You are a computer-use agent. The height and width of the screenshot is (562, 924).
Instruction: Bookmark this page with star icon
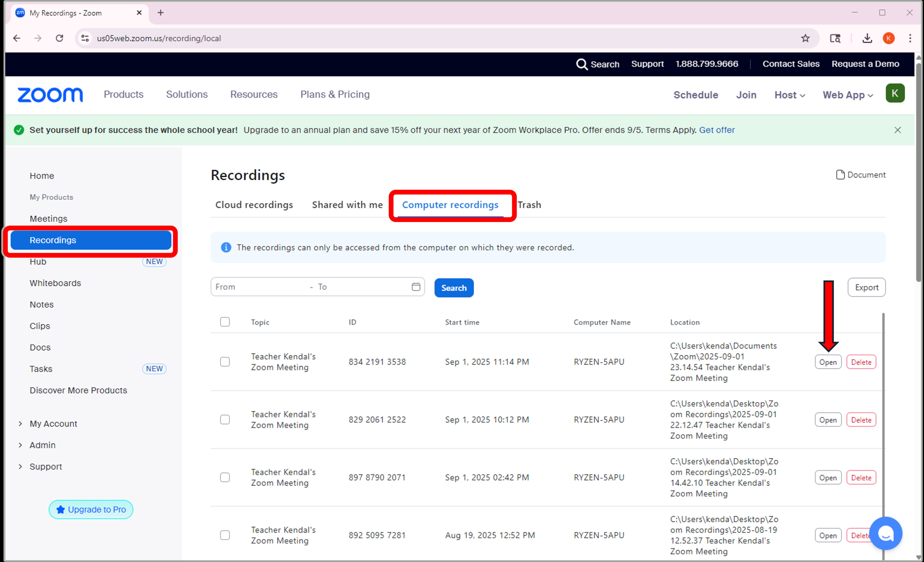[x=805, y=38]
